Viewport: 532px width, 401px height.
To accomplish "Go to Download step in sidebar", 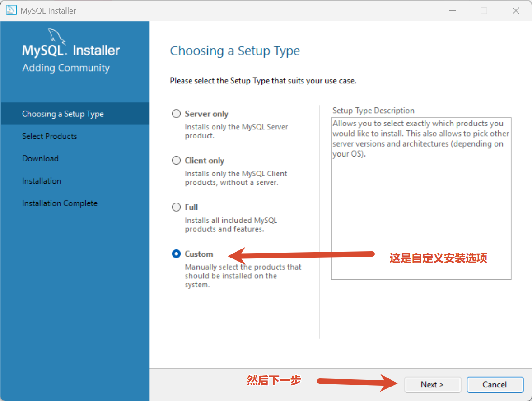I will (x=40, y=159).
